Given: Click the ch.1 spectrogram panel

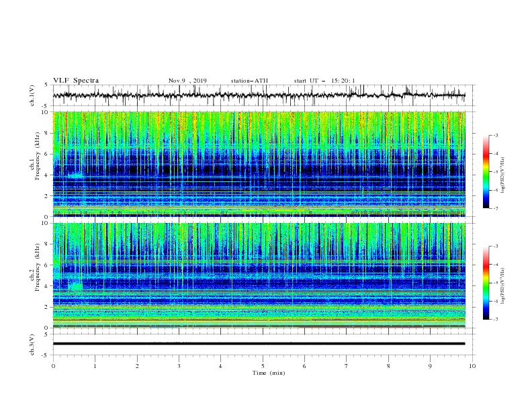Looking at the screenshot, I should 259,164.
